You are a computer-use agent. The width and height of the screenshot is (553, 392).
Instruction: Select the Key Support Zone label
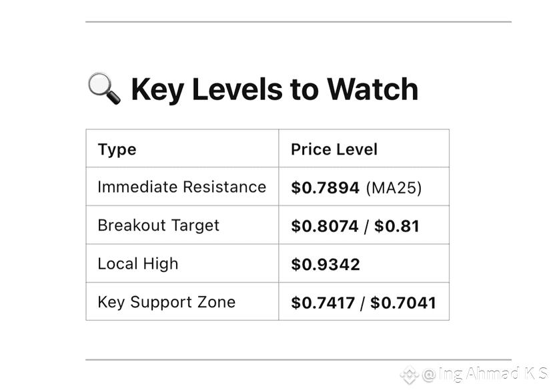click(167, 303)
